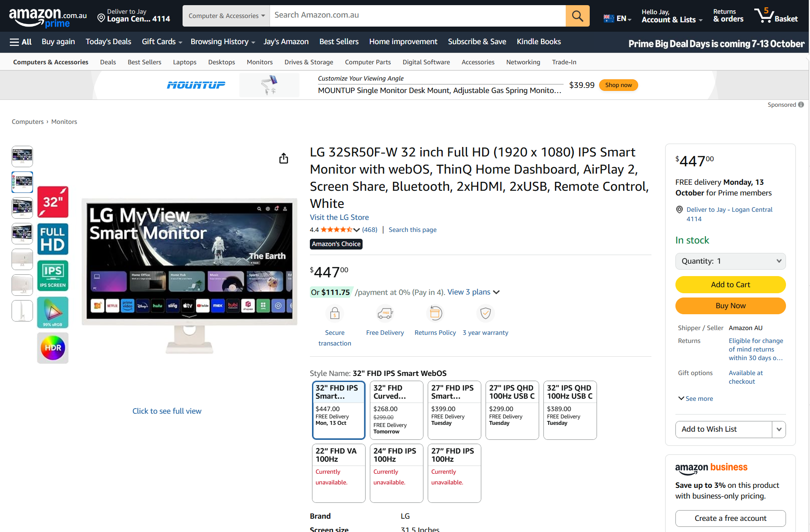Expand the View 3 plans payment options
The width and height of the screenshot is (810, 532).
click(473, 292)
